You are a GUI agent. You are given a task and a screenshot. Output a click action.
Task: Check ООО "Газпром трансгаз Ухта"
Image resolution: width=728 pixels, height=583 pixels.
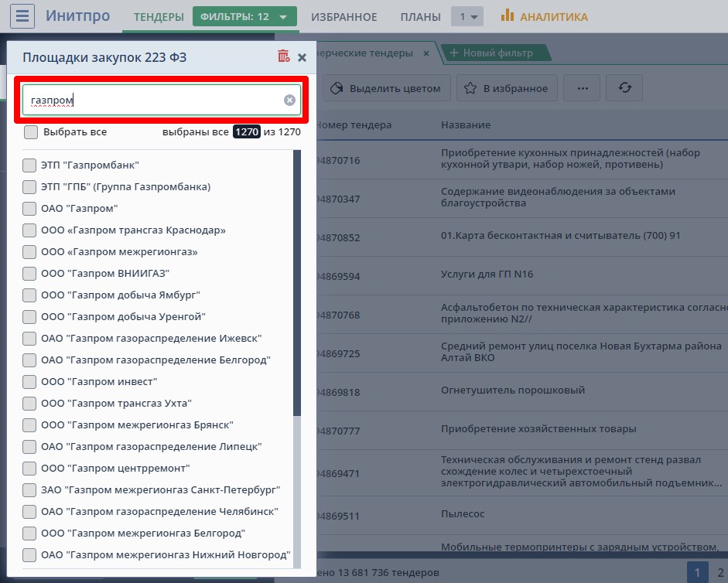click(29, 404)
